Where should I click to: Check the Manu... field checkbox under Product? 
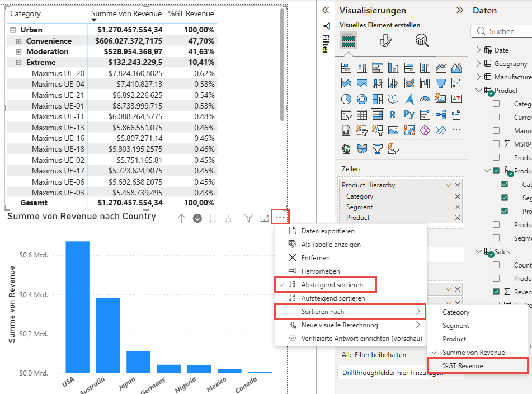[496, 130]
